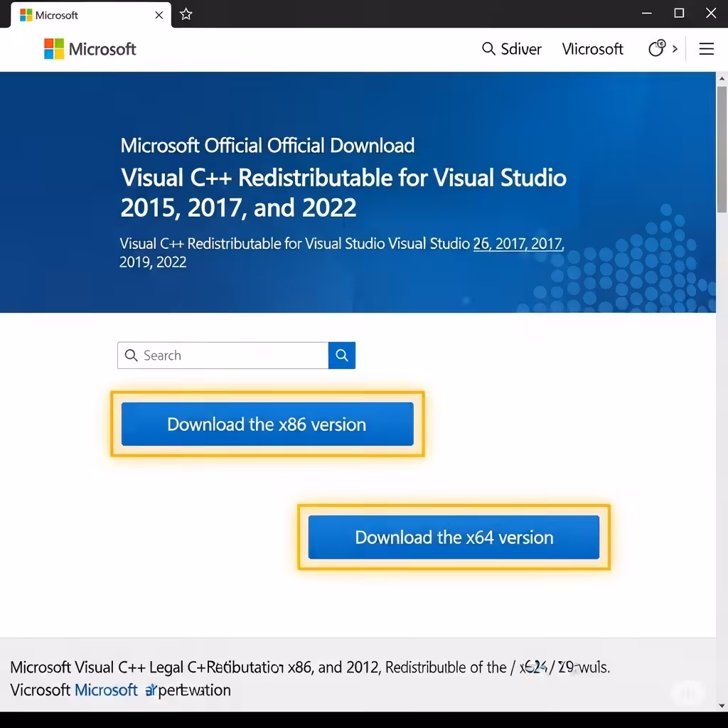This screenshot has height=728, width=728.
Task: Open the blue Microsoft link in the footer
Action: pyautogui.click(x=107, y=690)
